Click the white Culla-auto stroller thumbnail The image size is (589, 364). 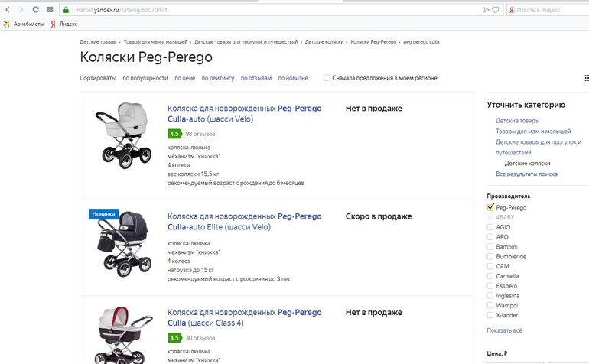(120, 135)
